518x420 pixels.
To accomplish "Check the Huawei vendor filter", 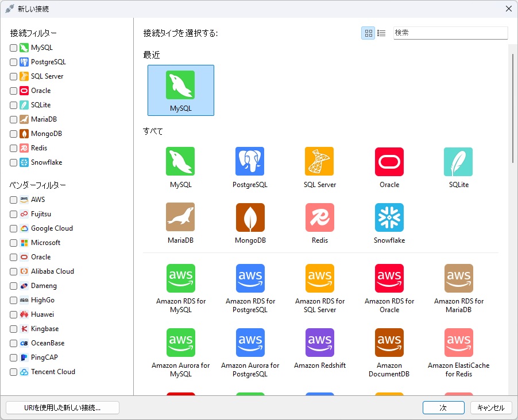I will tap(14, 314).
